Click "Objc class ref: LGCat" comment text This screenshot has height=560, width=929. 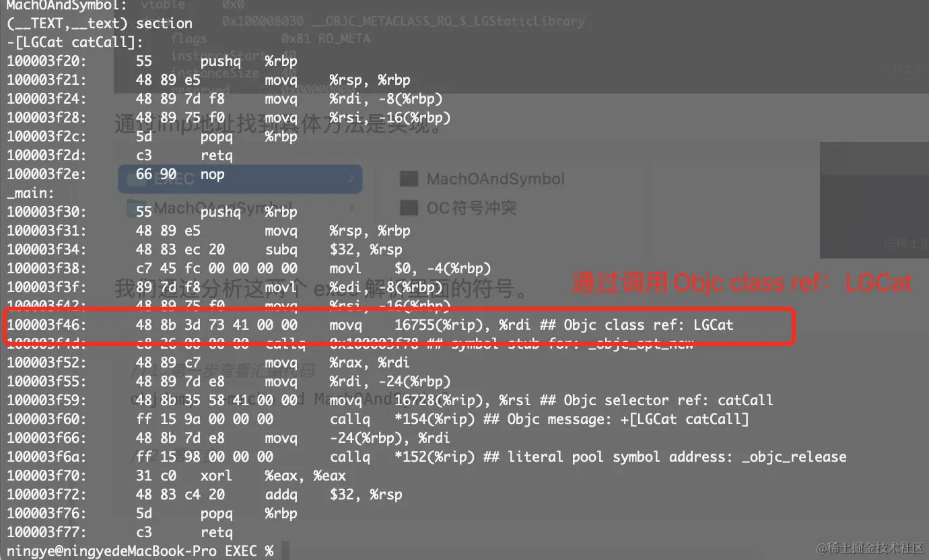click(x=648, y=325)
